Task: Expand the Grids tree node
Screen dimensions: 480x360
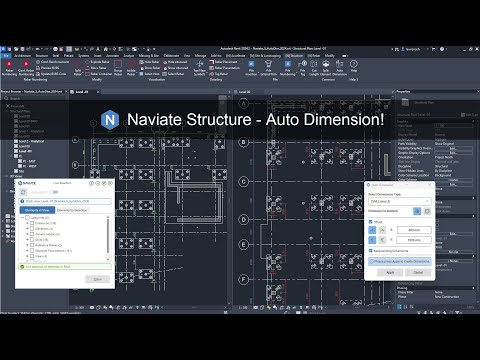Action: 27,240
